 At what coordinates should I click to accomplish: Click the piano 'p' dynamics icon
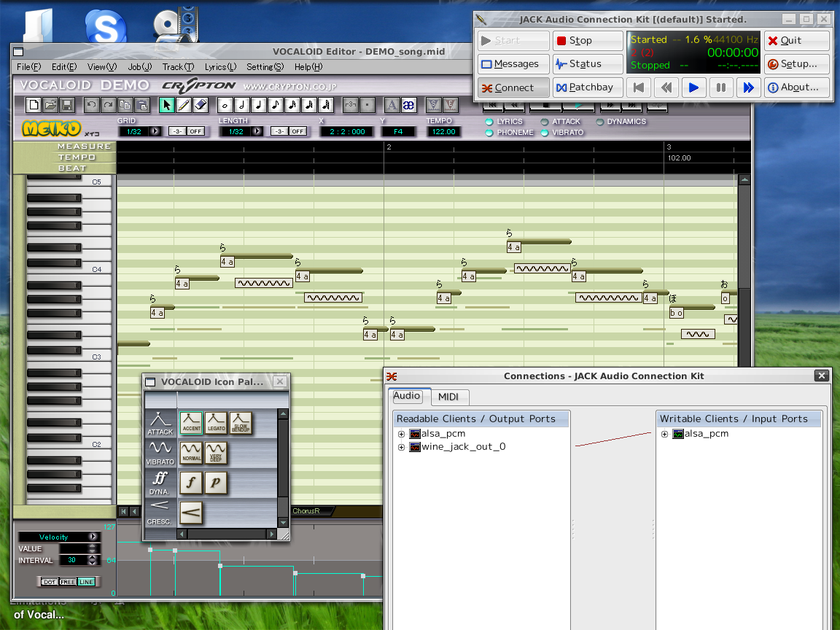pos(216,482)
